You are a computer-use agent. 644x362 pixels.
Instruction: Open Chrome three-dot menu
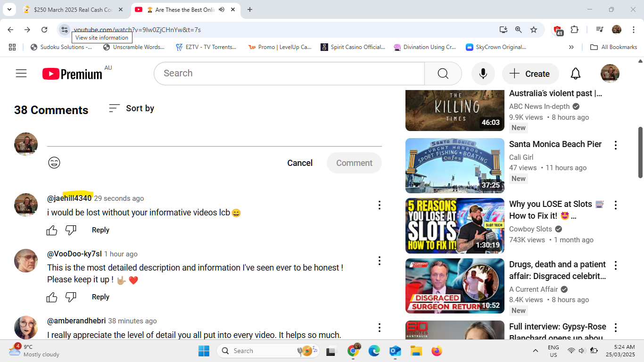(x=634, y=30)
